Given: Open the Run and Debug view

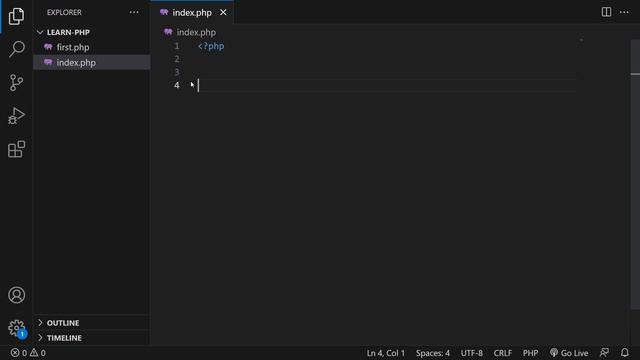Looking at the screenshot, I should (x=16, y=116).
